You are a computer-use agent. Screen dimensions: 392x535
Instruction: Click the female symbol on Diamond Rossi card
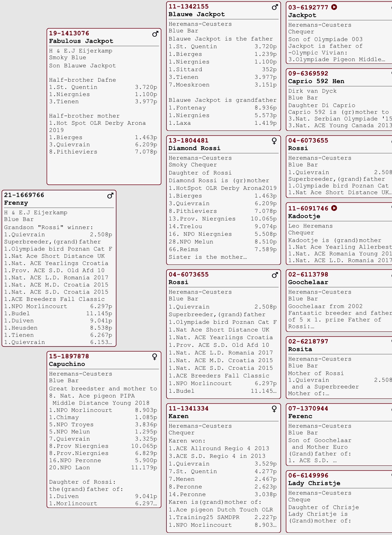point(274,141)
